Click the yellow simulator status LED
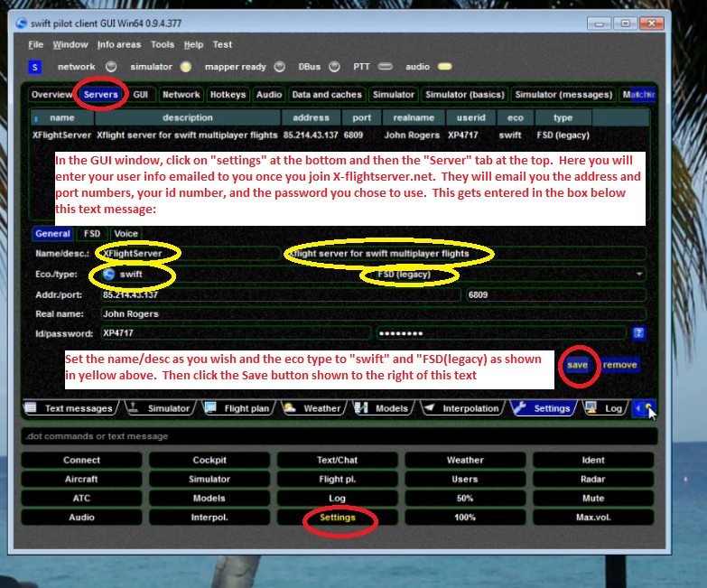707x588 pixels. tap(186, 66)
